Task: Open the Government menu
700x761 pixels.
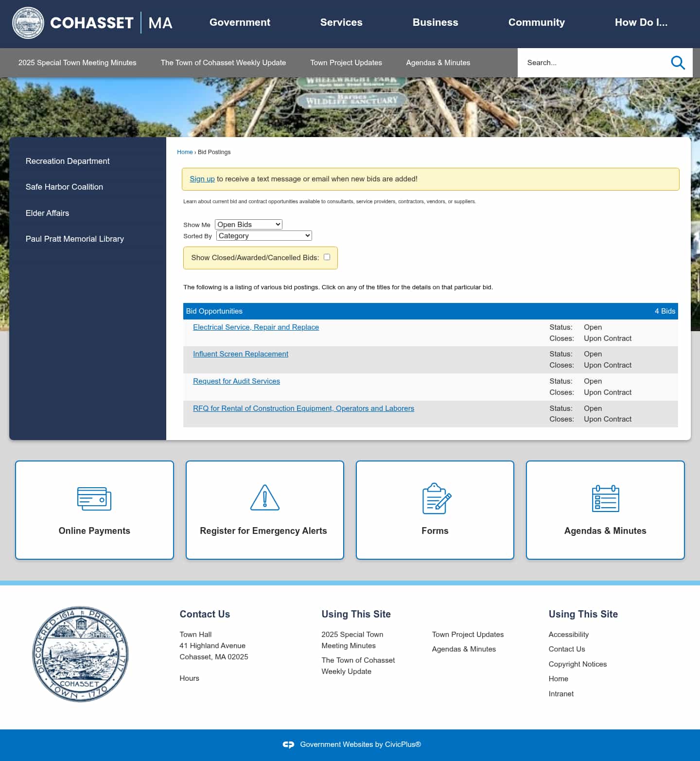Action: point(240,22)
